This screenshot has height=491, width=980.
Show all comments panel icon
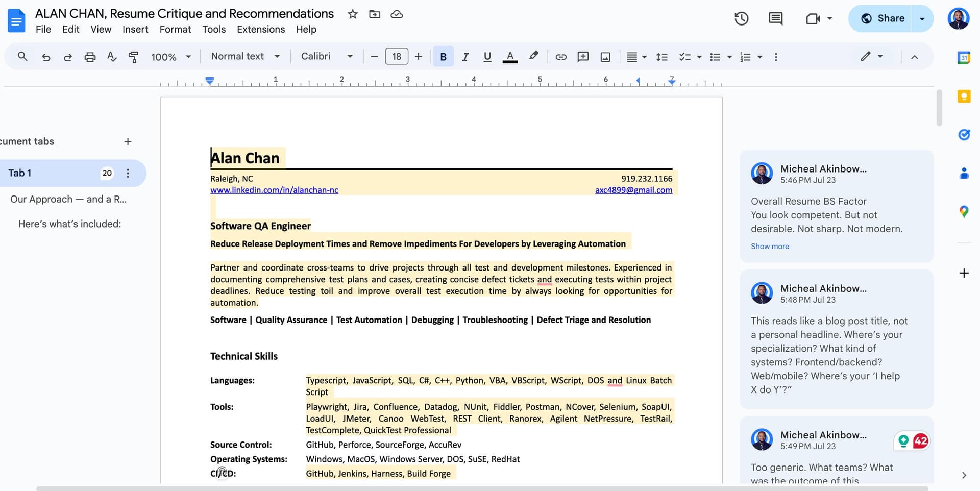tap(775, 19)
